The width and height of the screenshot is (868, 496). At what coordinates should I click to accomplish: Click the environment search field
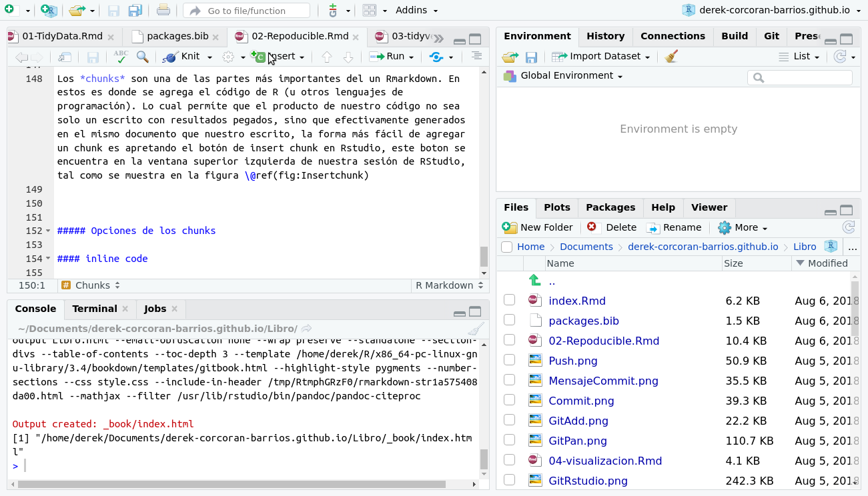(806, 78)
